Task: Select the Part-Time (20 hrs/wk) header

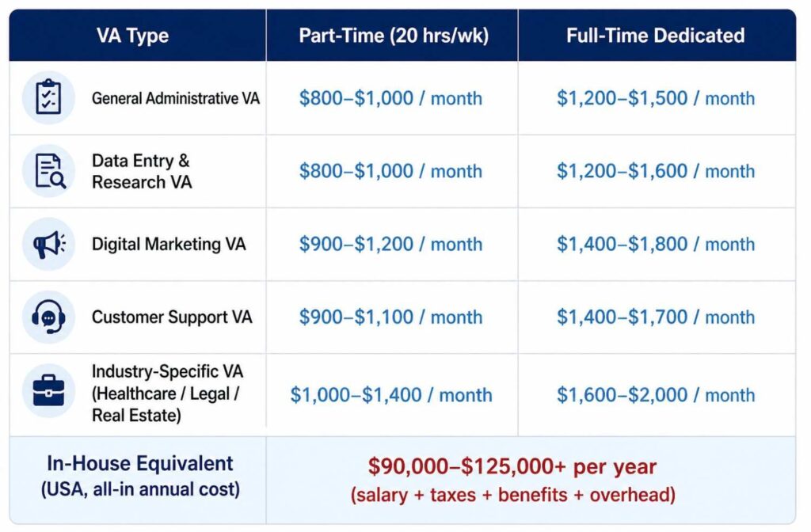Action: [391, 36]
